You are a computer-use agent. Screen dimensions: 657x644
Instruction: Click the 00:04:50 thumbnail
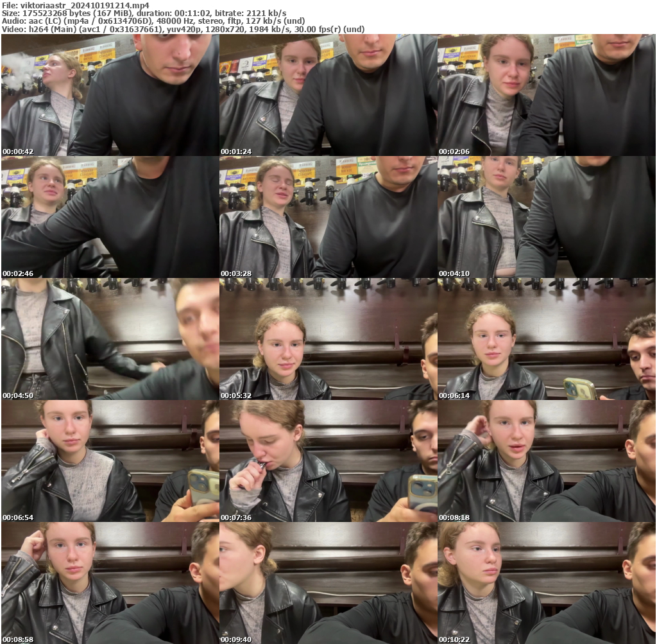coord(110,339)
